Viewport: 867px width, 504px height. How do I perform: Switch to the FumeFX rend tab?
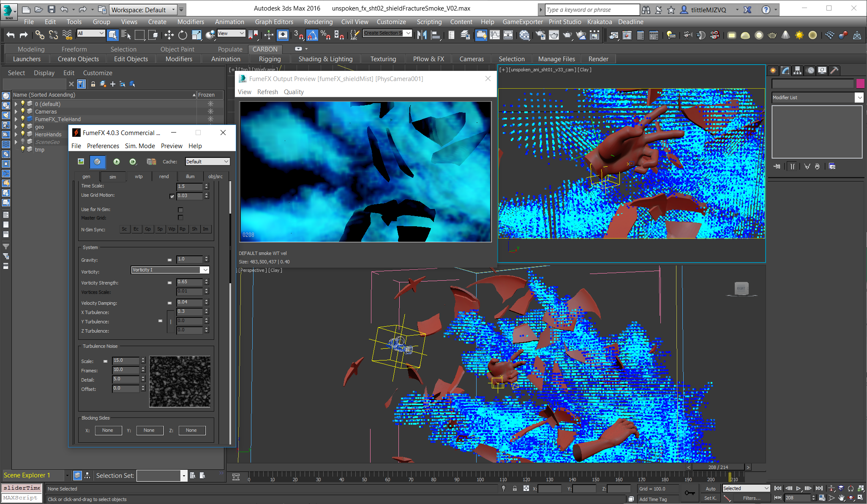pos(164,176)
